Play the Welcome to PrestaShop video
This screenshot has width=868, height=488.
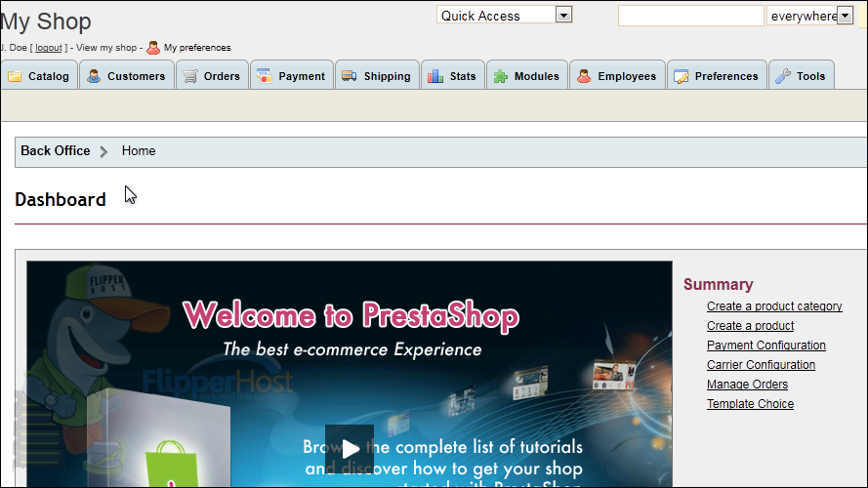click(350, 449)
